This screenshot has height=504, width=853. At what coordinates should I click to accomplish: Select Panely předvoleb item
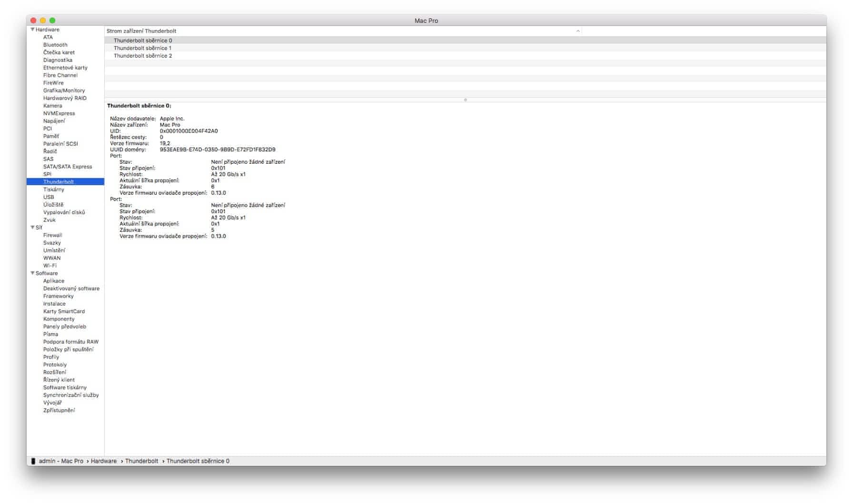pyautogui.click(x=65, y=326)
